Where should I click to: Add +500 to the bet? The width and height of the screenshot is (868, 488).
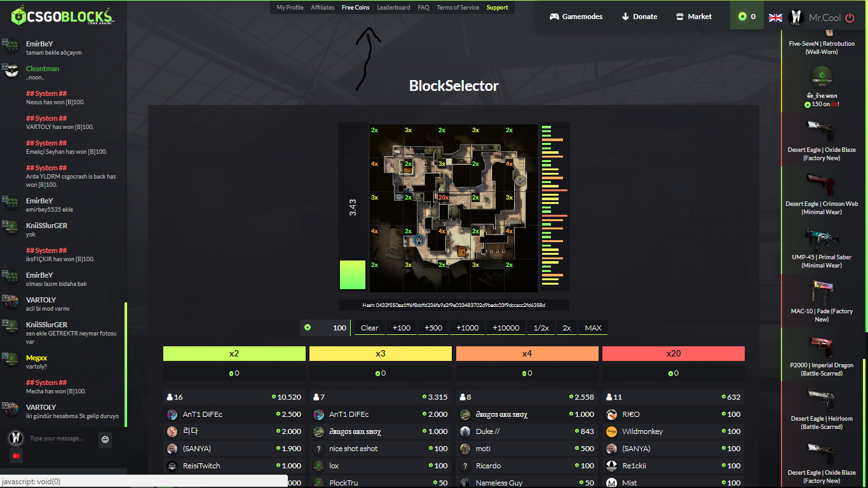[433, 328]
